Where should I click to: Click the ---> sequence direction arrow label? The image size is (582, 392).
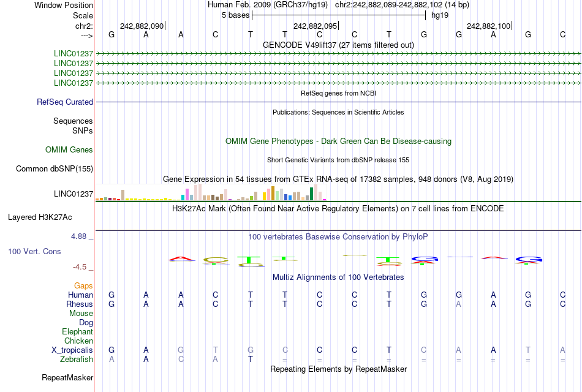pyautogui.click(x=86, y=36)
